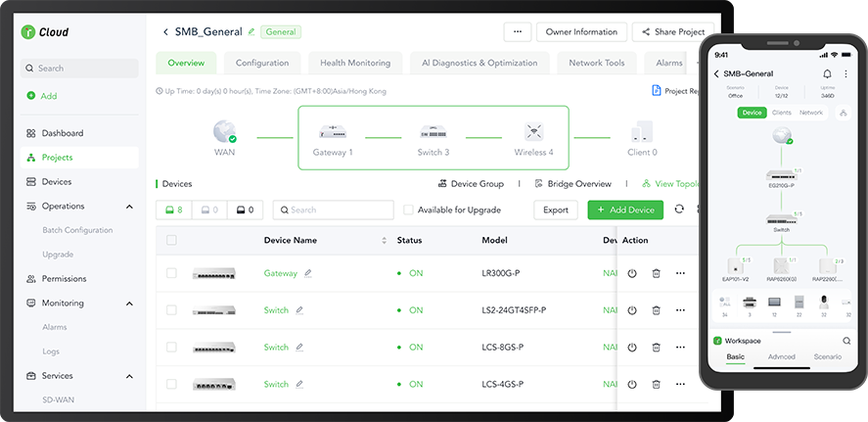This screenshot has width=868, height=422.
Task: Click the edit pencil next to Gateway name
Action: [308, 273]
